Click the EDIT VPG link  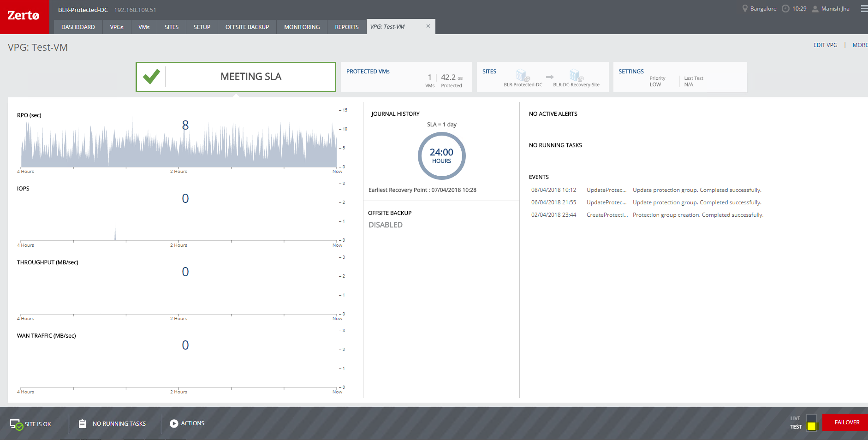tap(825, 45)
